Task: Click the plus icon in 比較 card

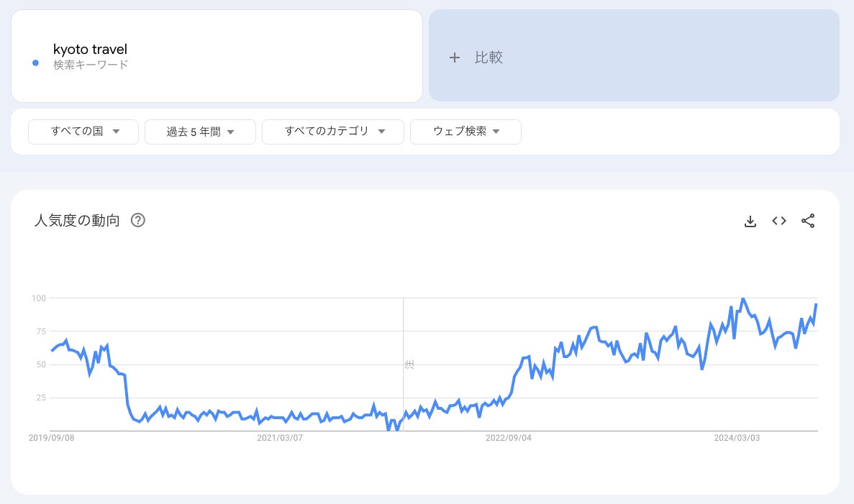Action: pos(454,58)
